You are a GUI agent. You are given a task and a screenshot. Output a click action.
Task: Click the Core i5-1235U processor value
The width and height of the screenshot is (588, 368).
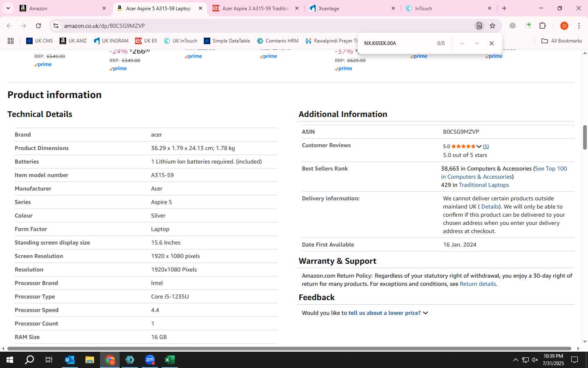point(170,296)
